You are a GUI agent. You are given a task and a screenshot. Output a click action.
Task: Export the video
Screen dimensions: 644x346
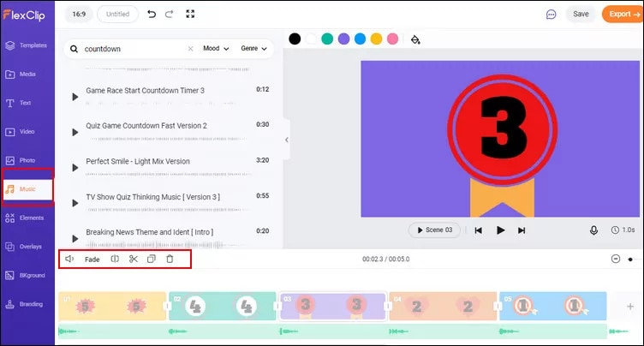623,14
